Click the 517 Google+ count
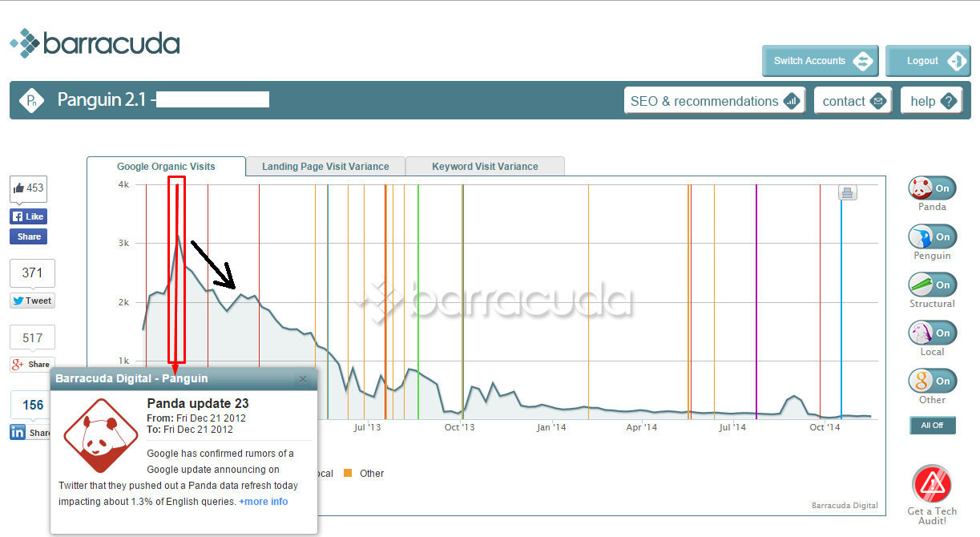This screenshot has height=537, width=980. tap(32, 338)
